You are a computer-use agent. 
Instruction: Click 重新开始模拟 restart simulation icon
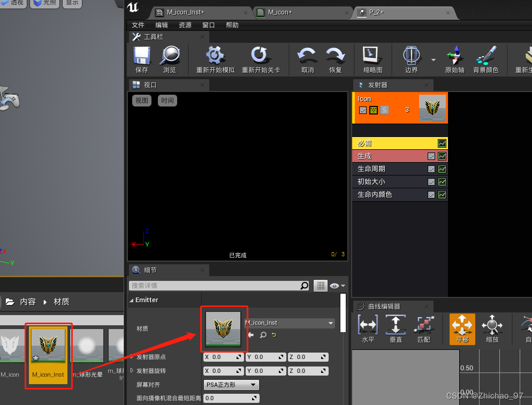215,59
